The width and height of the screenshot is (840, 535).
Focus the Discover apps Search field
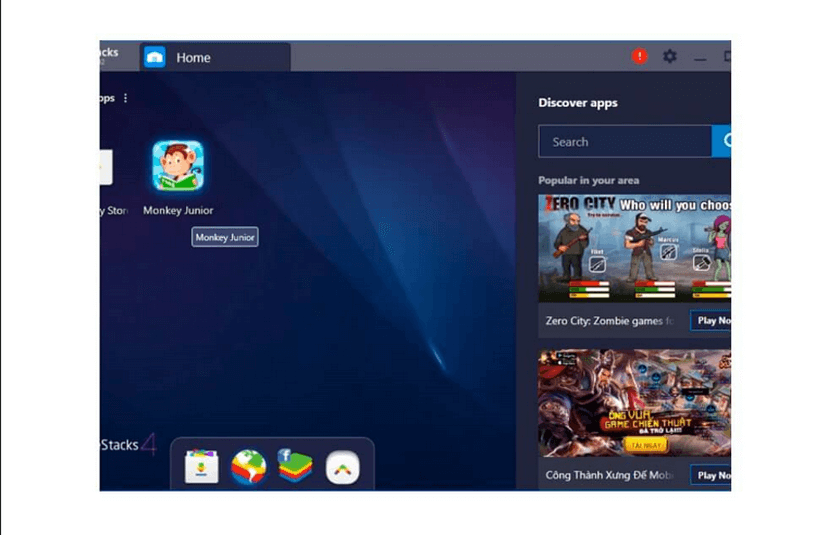point(625,141)
